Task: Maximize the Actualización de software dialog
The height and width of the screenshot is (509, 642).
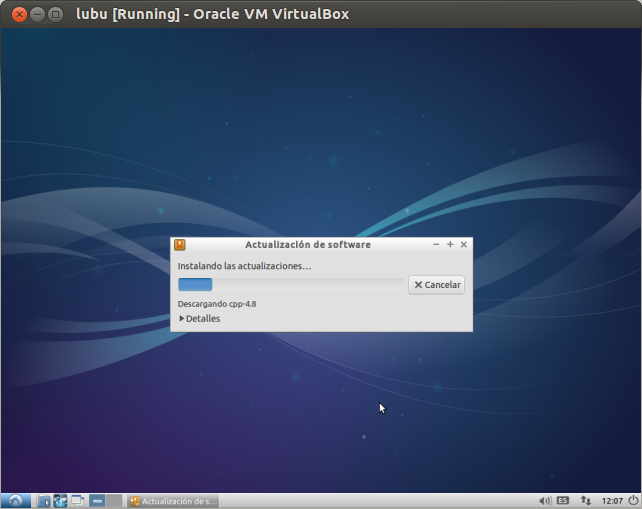Action: [450, 245]
